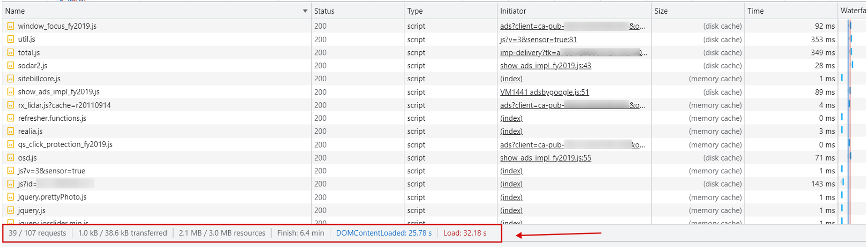Viewport: 868px width, 248px height.
Task: Sort requests by Status column header
Action: [x=324, y=11]
